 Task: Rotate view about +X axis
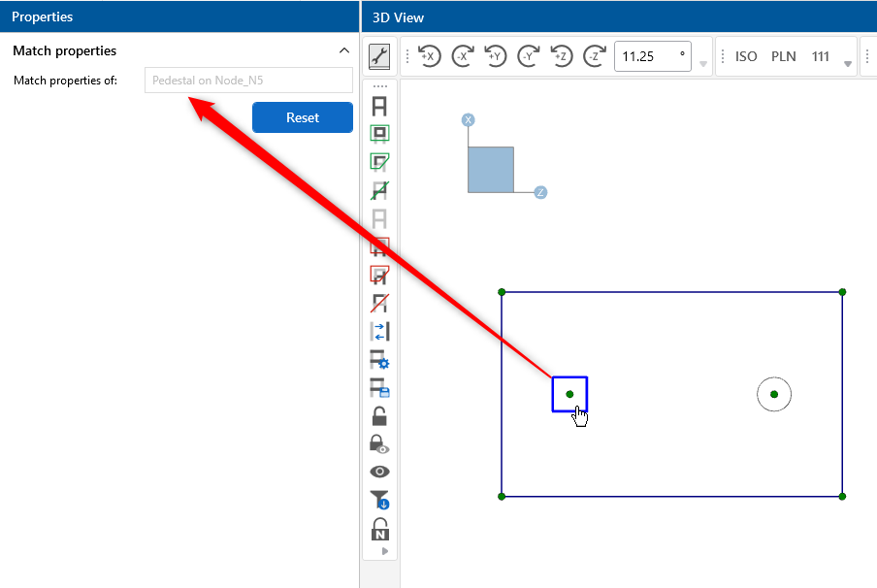pos(429,56)
